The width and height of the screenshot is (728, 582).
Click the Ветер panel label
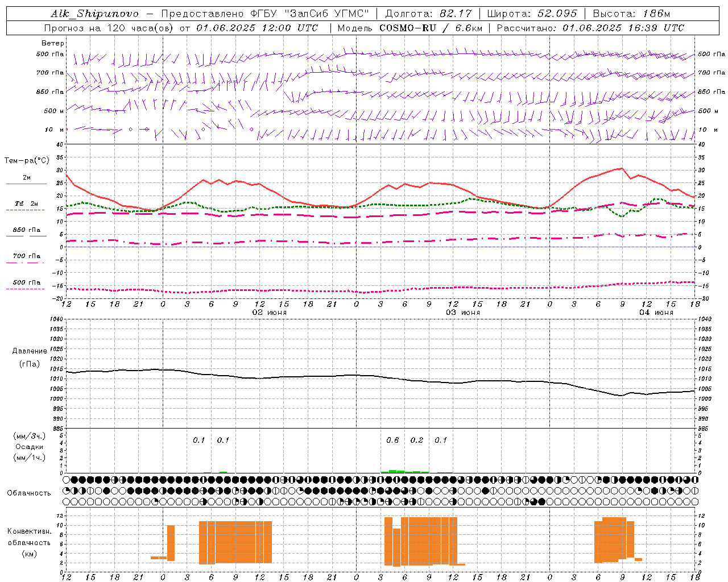53,43
